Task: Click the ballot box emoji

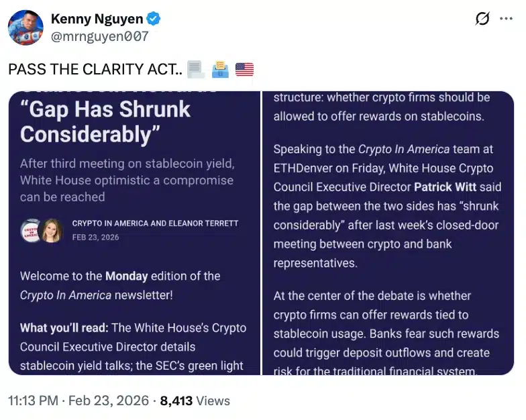Action: (x=220, y=68)
